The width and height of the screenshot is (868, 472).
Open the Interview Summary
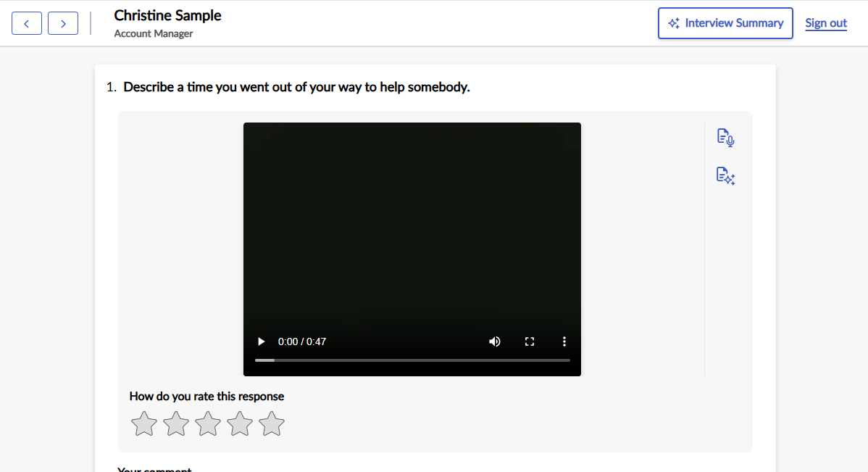pyautogui.click(x=725, y=23)
